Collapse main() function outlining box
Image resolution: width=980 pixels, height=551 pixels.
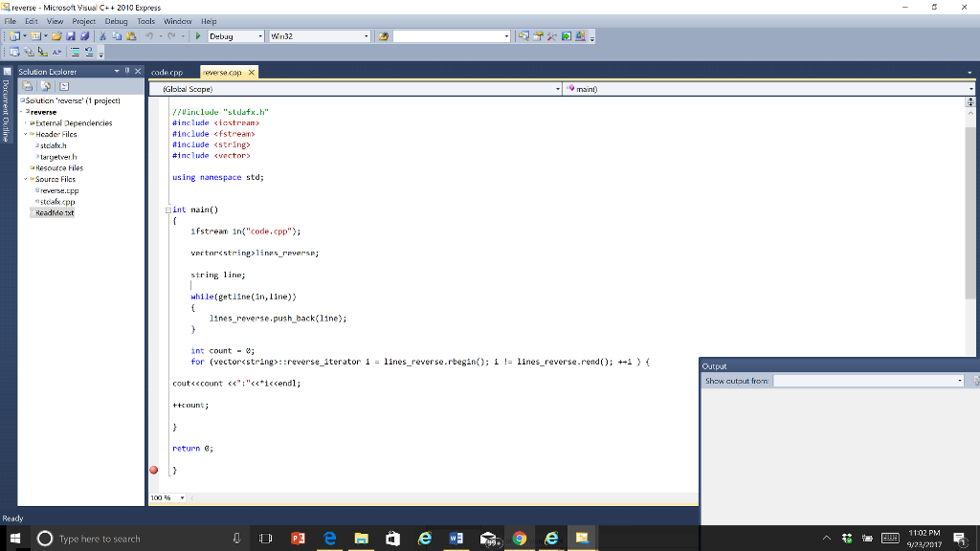[168, 209]
